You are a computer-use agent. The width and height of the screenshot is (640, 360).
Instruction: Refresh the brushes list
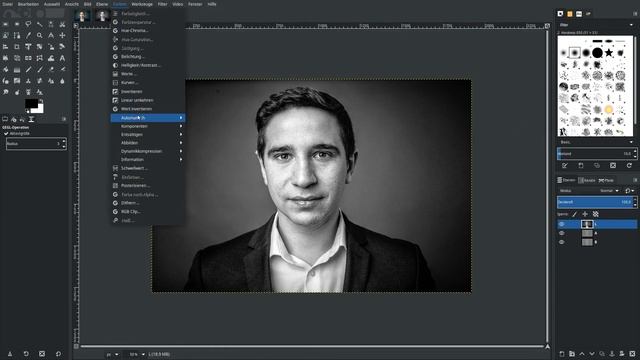click(629, 166)
